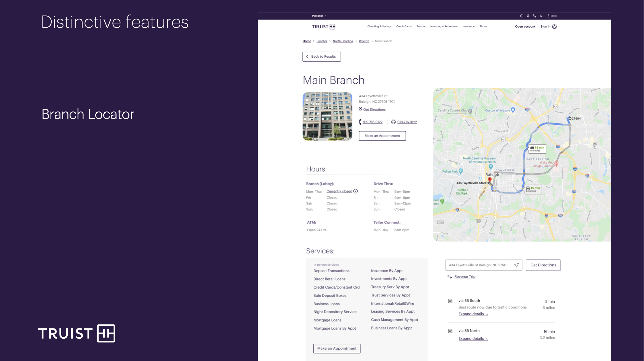Viewport: 644px width, 361px height.
Task: Click the 'Cash Management By Appt' service text
Action: pos(394,320)
